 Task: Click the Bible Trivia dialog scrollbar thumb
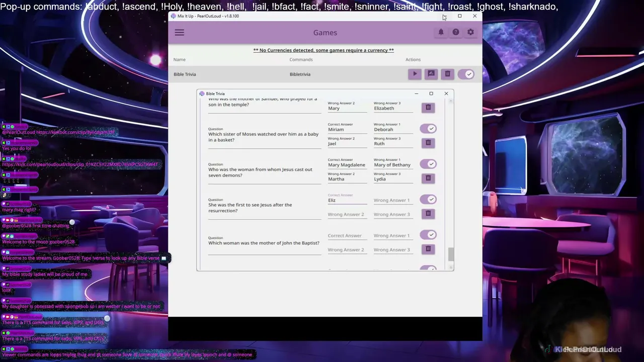451,254
